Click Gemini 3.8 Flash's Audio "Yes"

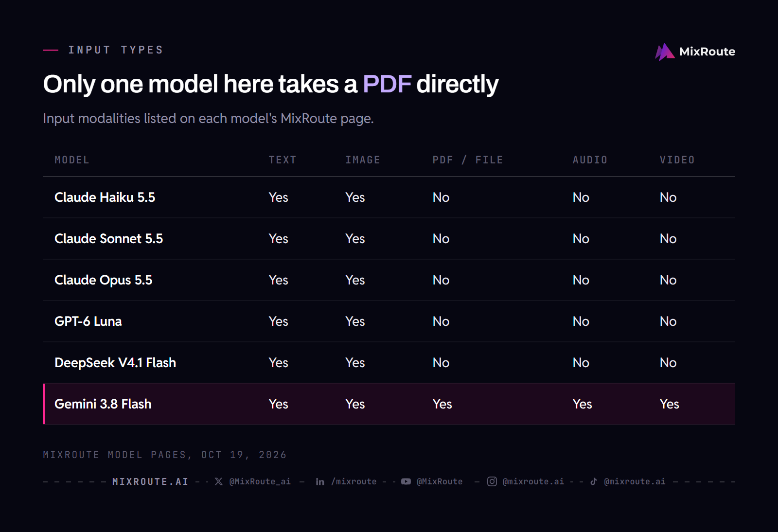pyautogui.click(x=583, y=404)
